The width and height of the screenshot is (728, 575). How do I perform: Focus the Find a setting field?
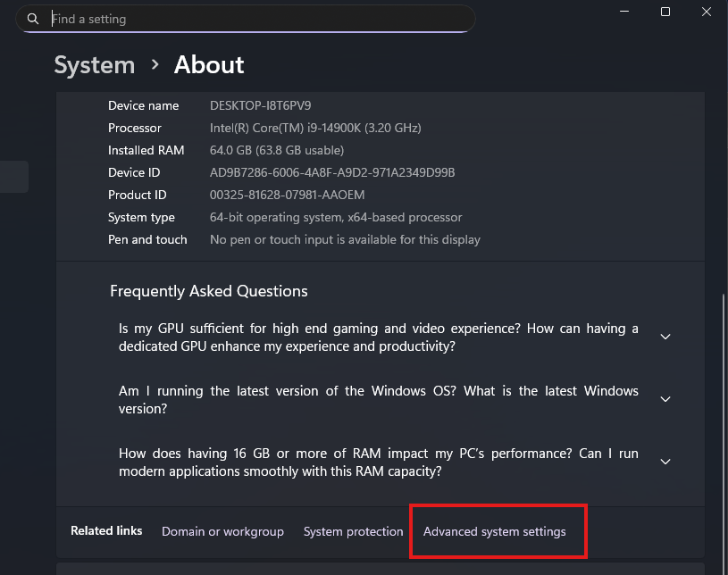point(246,19)
